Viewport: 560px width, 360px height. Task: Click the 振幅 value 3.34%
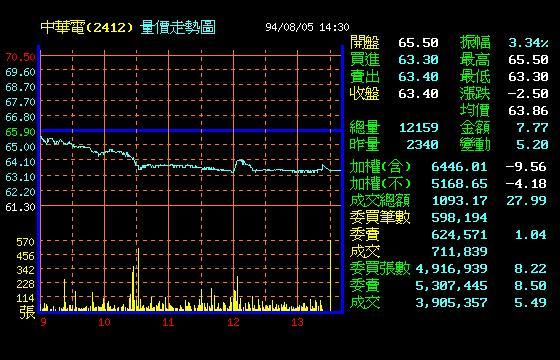(x=528, y=43)
